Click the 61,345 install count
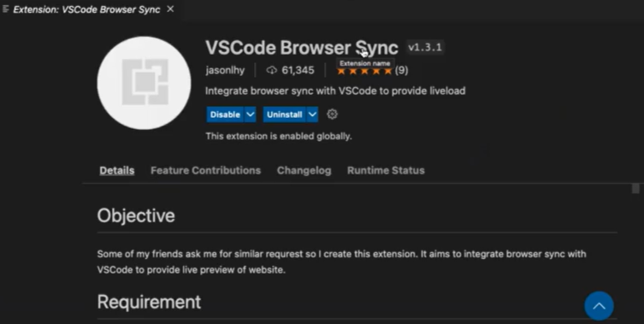The image size is (644, 324). pos(298,70)
